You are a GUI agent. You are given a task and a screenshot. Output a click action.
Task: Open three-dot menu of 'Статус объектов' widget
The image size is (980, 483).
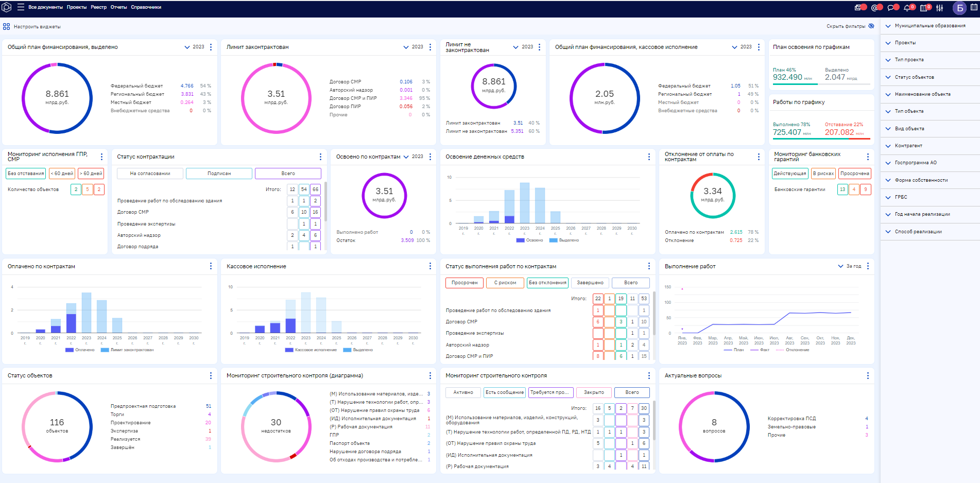[211, 376]
